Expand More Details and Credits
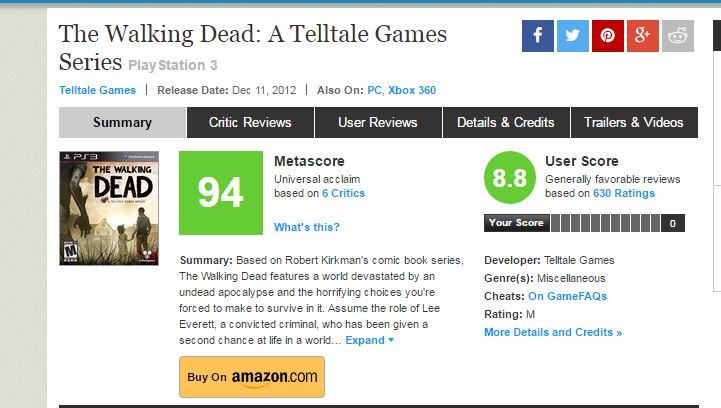721x408 pixels. (x=552, y=332)
